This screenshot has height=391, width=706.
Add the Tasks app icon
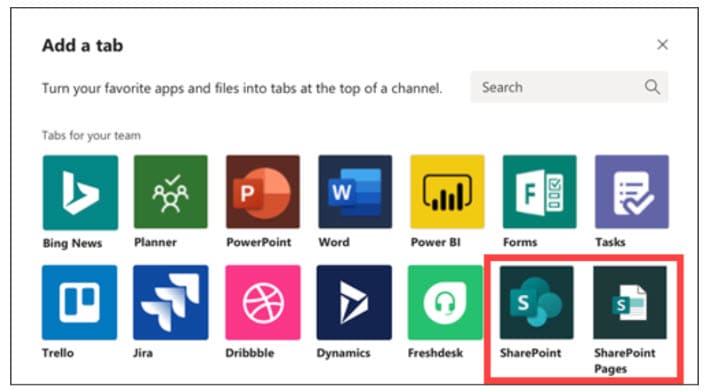pyautogui.click(x=632, y=192)
